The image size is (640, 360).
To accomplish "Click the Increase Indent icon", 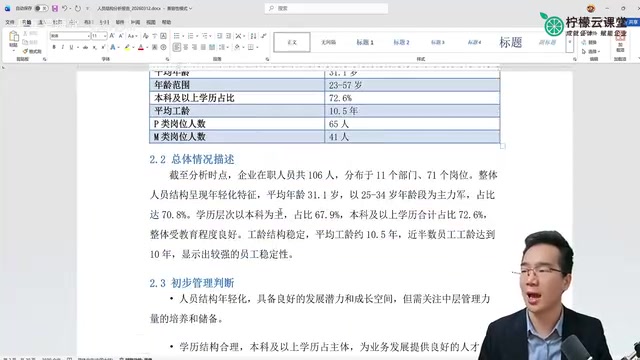I will tap(228, 36).
